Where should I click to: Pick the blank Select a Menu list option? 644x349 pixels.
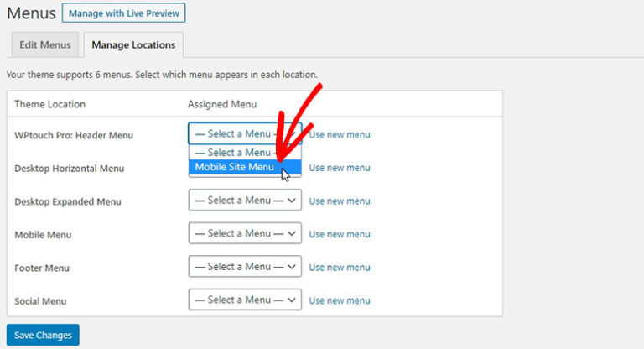[x=233, y=153]
